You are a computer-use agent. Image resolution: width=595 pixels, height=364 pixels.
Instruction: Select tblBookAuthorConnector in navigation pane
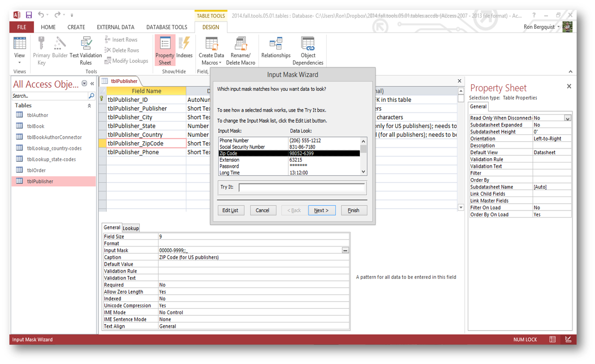54,137
